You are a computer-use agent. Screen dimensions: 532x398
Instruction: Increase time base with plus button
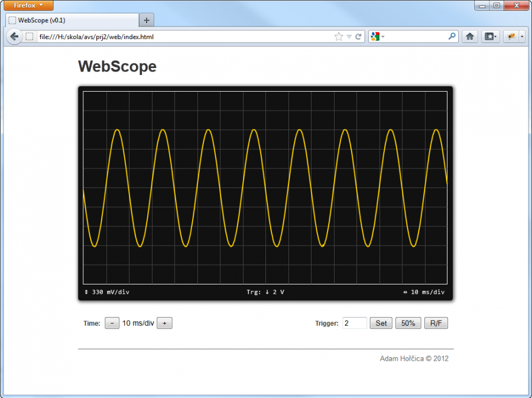(164, 323)
